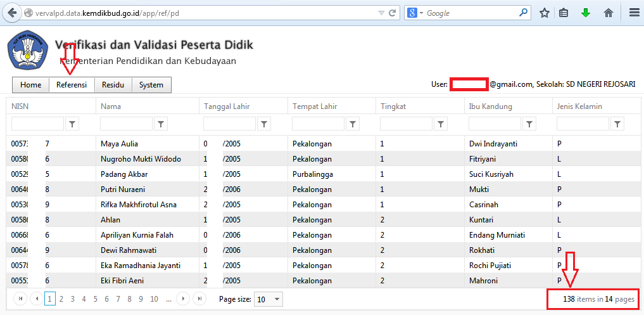Focus the NISN filter text box
This screenshot has width=644, height=315.
tap(38, 124)
